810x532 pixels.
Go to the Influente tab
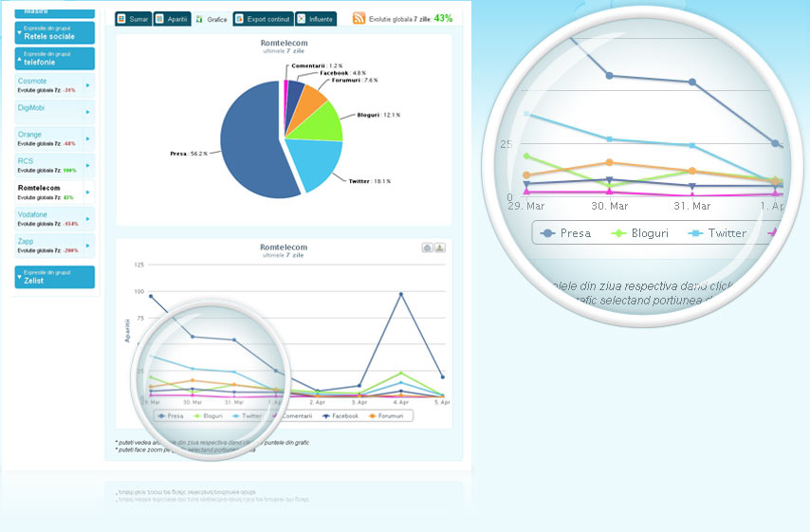pos(316,19)
